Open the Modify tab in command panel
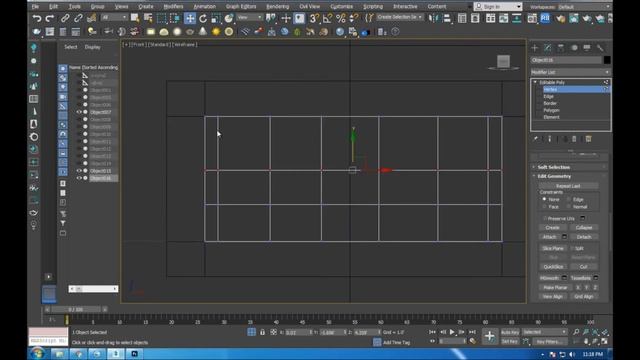This screenshot has width=640, height=360. 548,48
